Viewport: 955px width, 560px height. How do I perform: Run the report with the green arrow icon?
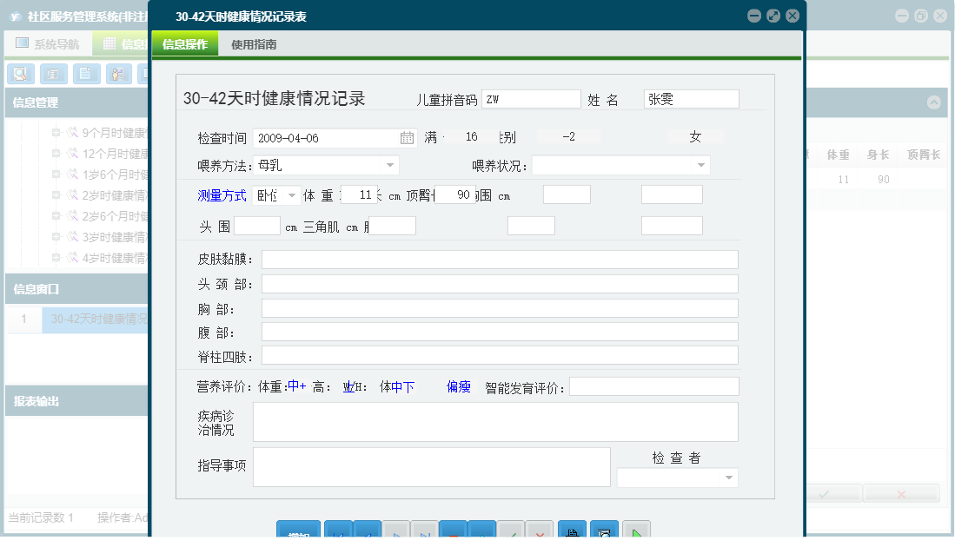(x=637, y=530)
